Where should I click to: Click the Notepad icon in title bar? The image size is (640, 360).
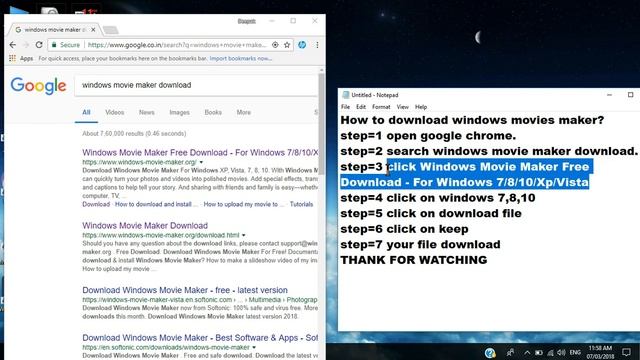pyautogui.click(x=346, y=95)
